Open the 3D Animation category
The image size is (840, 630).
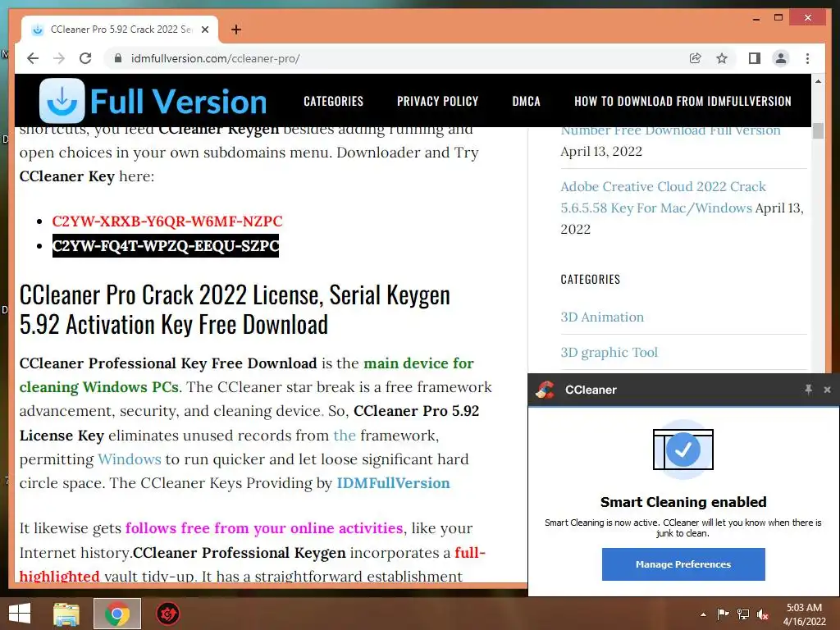(x=602, y=317)
